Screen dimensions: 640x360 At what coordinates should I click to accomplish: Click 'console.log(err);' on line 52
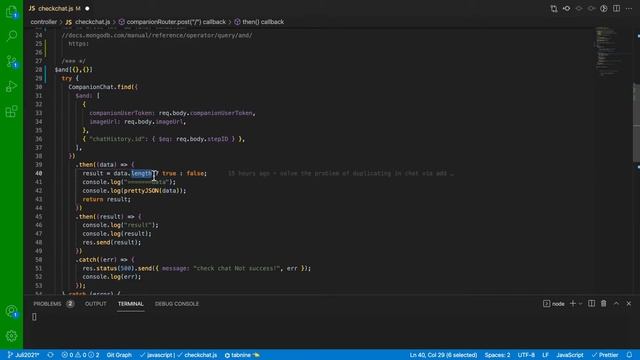pyautogui.click(x=111, y=277)
